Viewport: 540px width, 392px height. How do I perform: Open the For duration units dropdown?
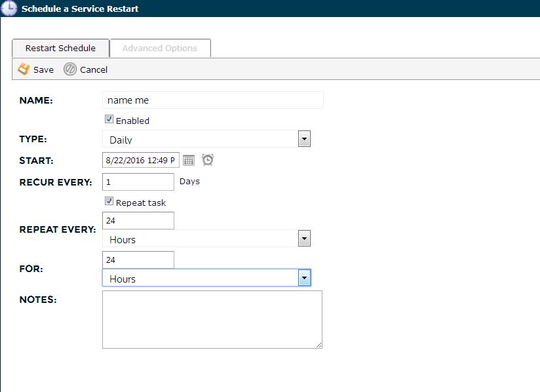pyautogui.click(x=303, y=278)
